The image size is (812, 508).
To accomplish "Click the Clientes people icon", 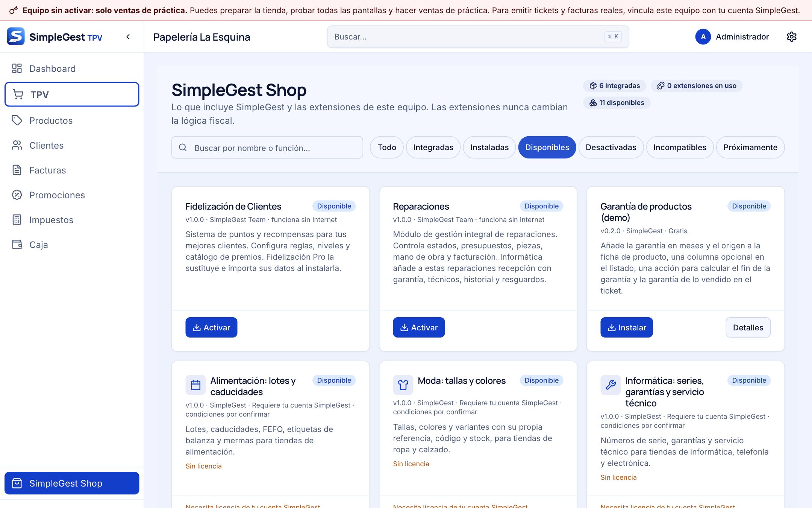I will coord(17,145).
